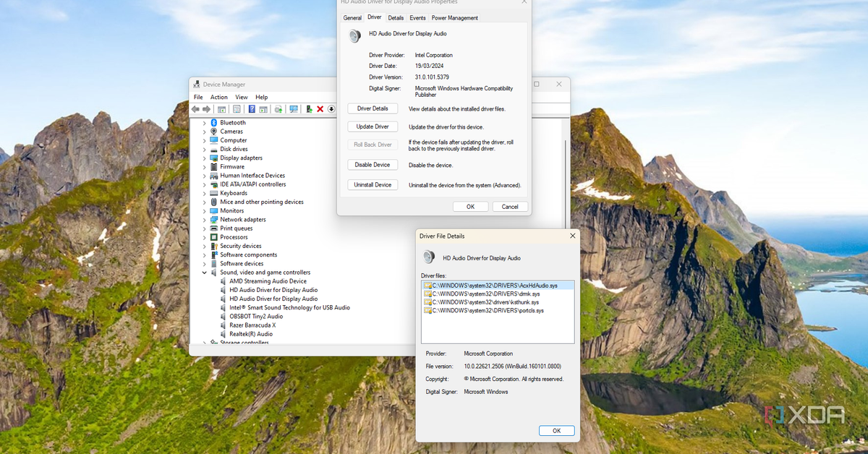Expand the Display adapters node
The width and height of the screenshot is (868, 454).
coord(205,158)
